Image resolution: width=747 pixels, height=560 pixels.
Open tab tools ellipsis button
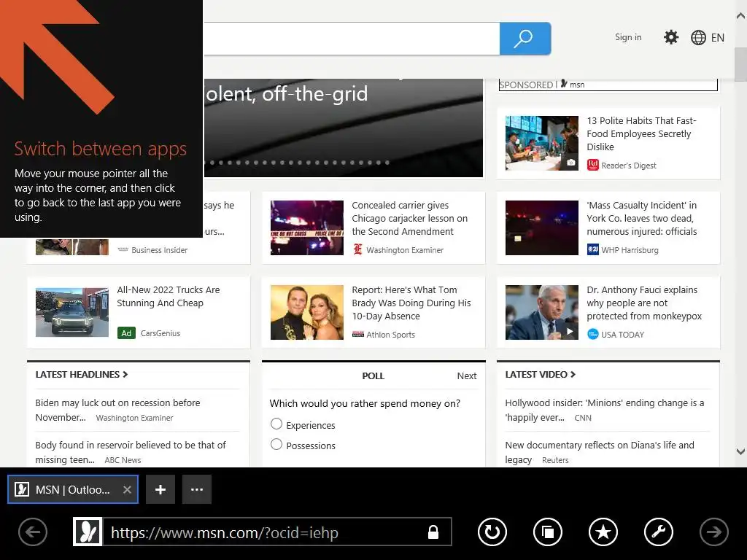197,489
